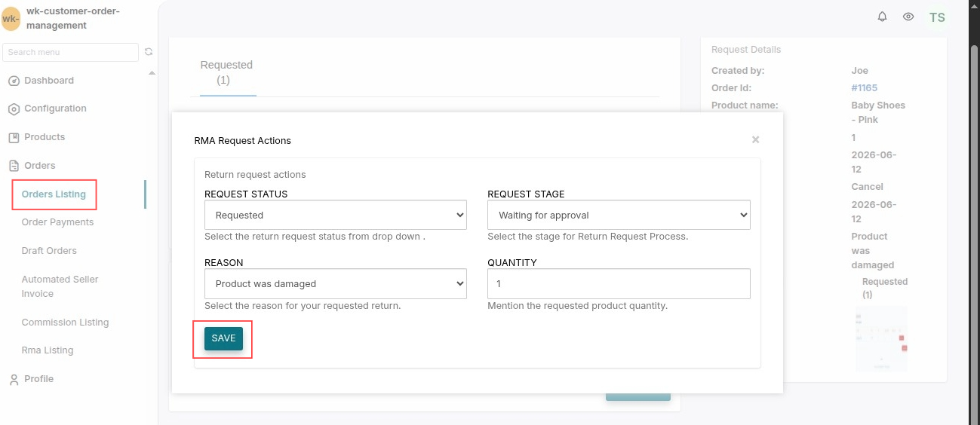Click the Orders document icon
This screenshot has height=425, width=980.
click(14, 166)
